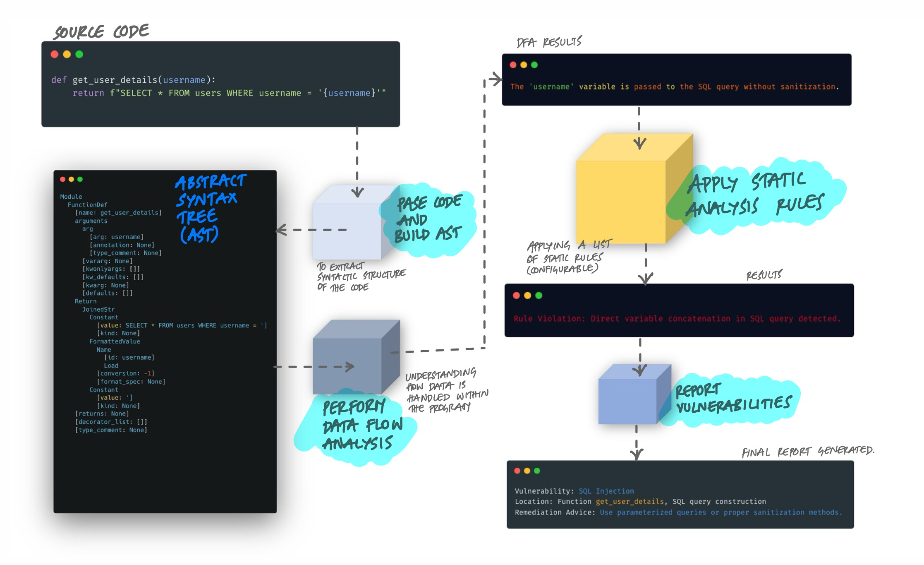Click the configurable static rules annotation
924x565 pixels.
[x=565, y=257]
